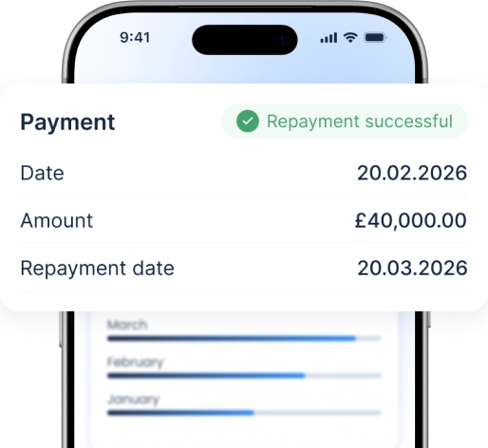Click the Date row label
The width and height of the screenshot is (488, 448).
click(x=42, y=173)
